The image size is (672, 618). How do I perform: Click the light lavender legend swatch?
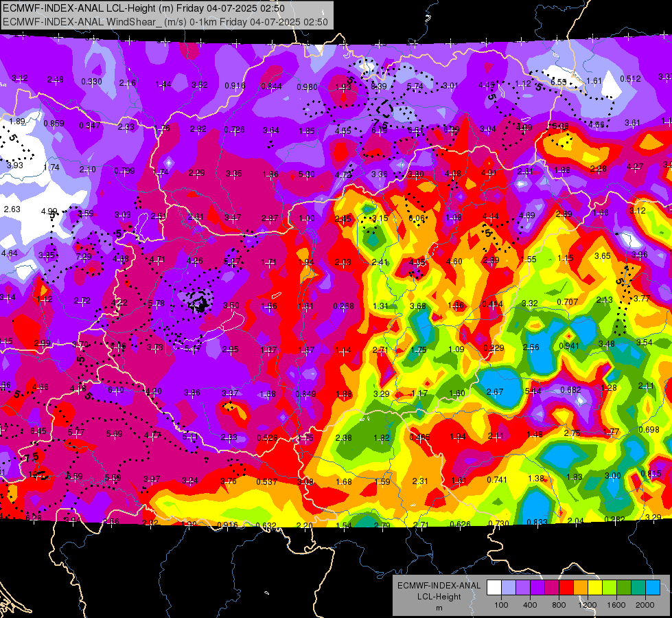pyautogui.click(x=509, y=587)
